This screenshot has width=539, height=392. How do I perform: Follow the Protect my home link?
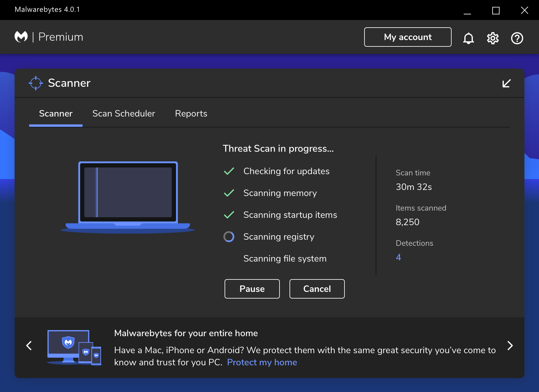pyautogui.click(x=262, y=362)
